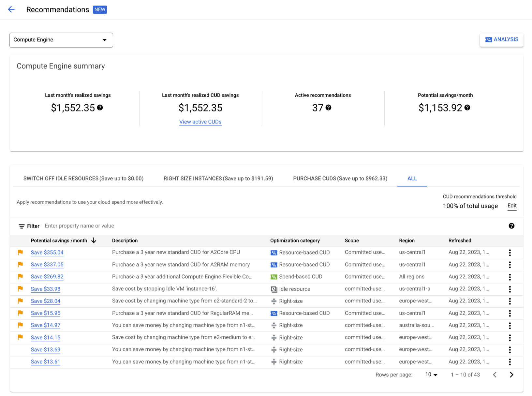Click help icon beside Potential savings/month
Screen dimensions: 532x396
(x=467, y=108)
